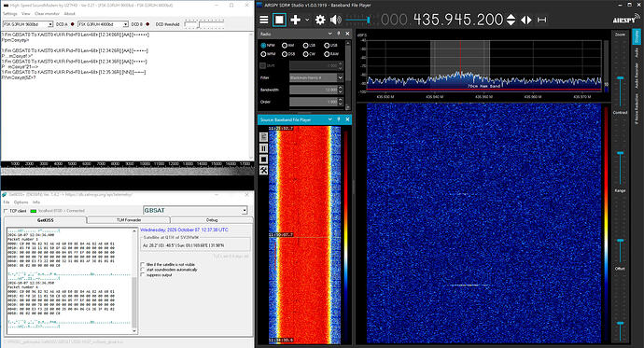
Task: Adjust the Zoom slider on the right
Action: (620, 78)
